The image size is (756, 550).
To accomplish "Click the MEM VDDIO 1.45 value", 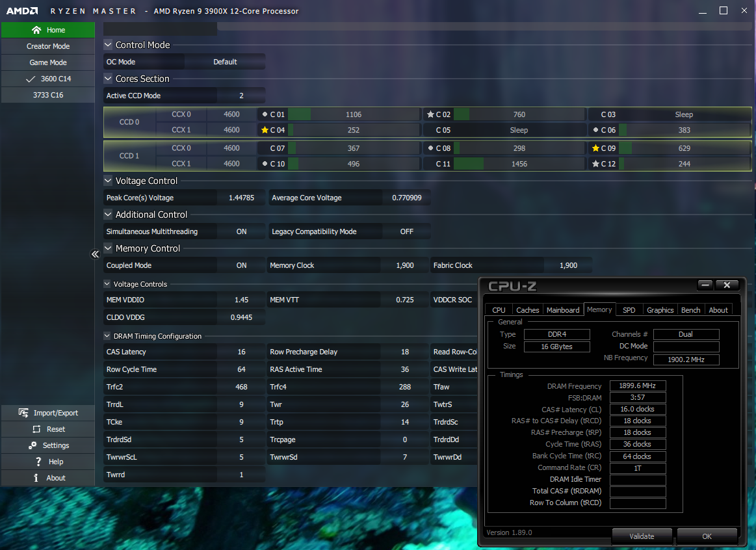I will pyautogui.click(x=241, y=300).
